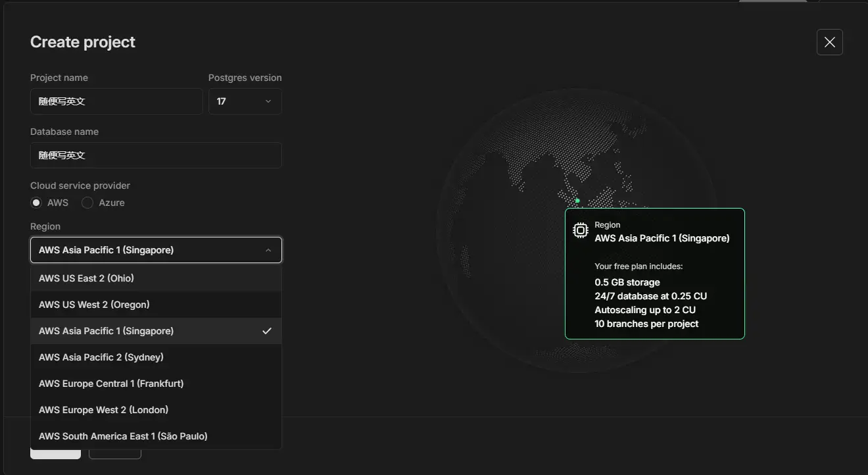Focus the Project name input field

[116, 101]
